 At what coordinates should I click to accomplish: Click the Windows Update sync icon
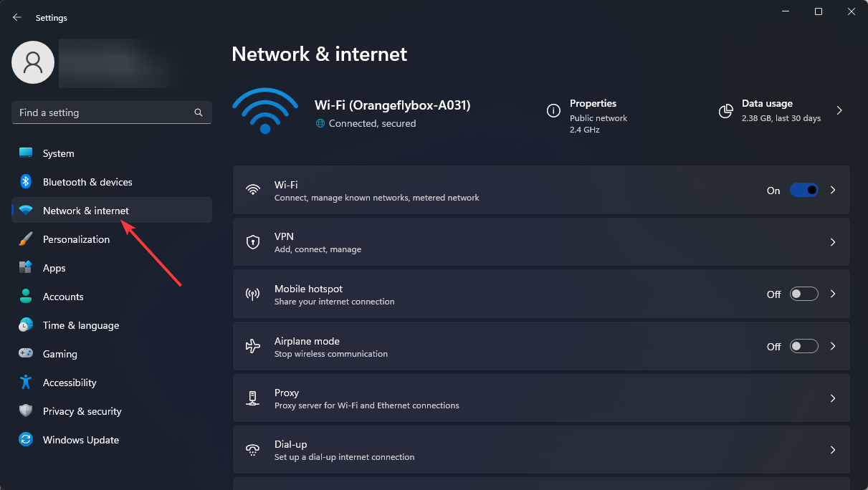[x=26, y=440]
